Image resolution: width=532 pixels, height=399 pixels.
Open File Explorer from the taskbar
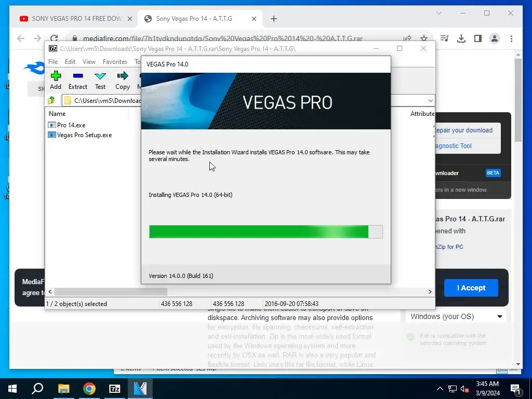tap(63, 389)
